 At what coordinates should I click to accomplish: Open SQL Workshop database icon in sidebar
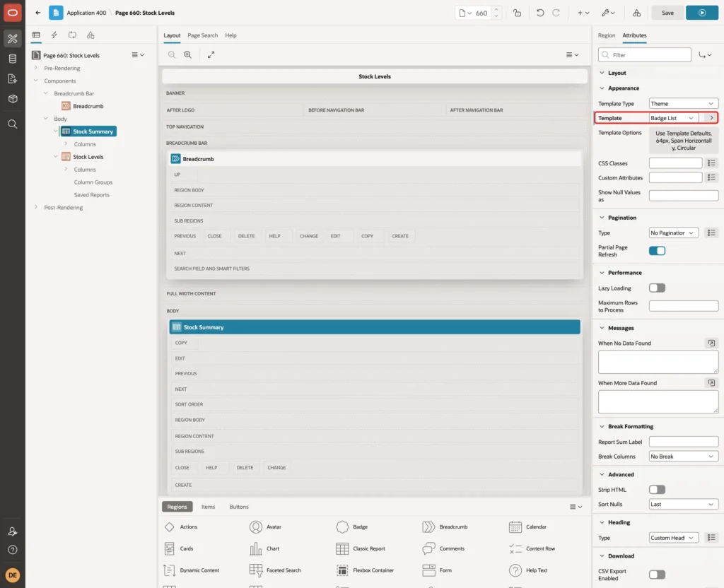(13, 59)
